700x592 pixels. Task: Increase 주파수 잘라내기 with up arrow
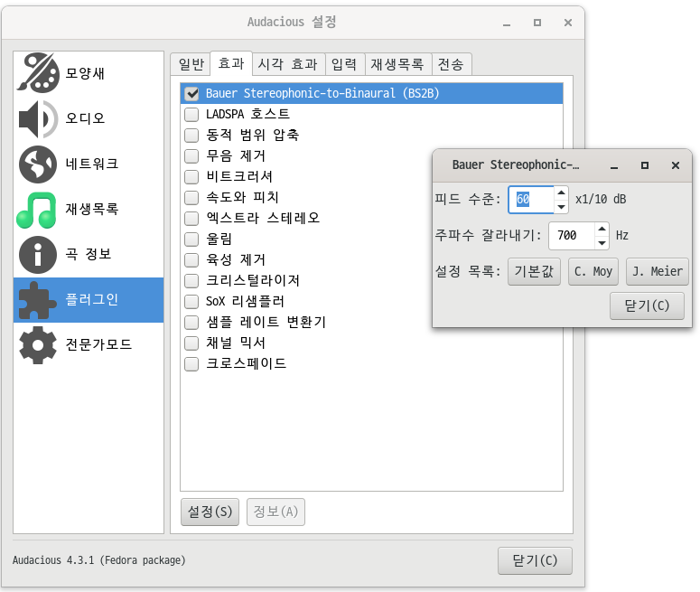602,229
